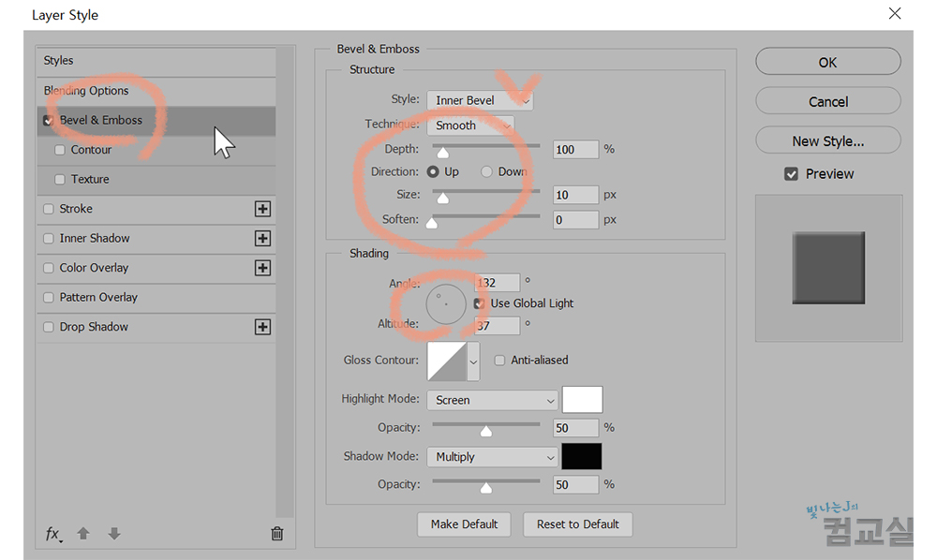Select the Pattern Overlay row label
937x560 pixels.
click(98, 297)
